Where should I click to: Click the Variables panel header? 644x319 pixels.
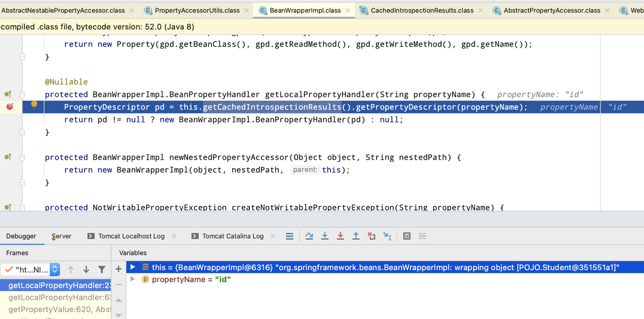pyautogui.click(x=133, y=253)
